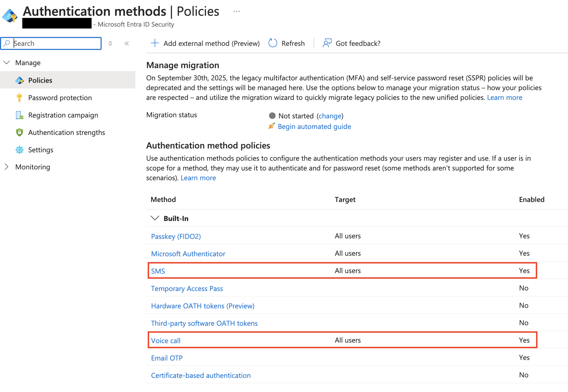Open the ellipsis menu beside the page title

[236, 11]
